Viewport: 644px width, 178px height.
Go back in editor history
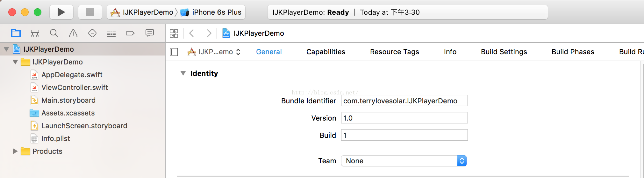[191, 33]
